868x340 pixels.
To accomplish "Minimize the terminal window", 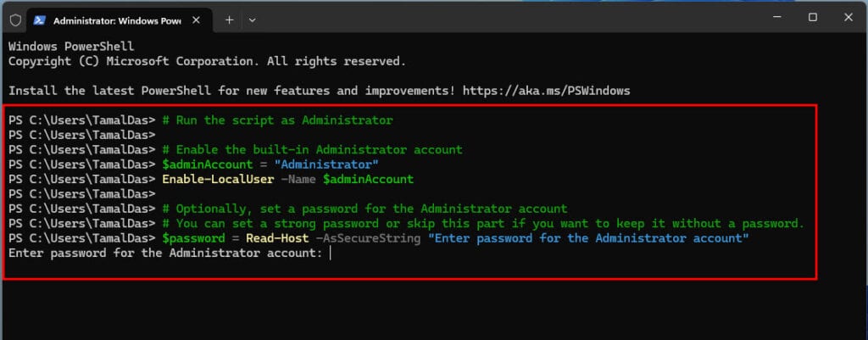I will tap(776, 17).
